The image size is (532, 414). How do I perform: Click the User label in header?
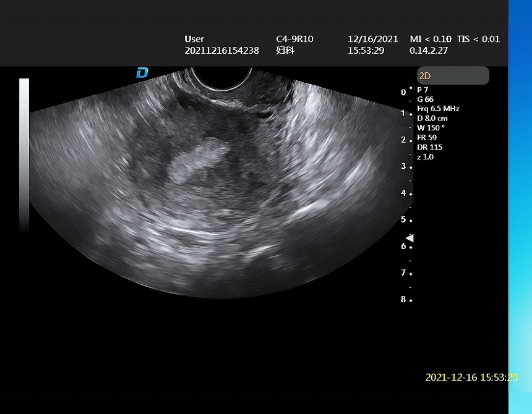pos(194,39)
